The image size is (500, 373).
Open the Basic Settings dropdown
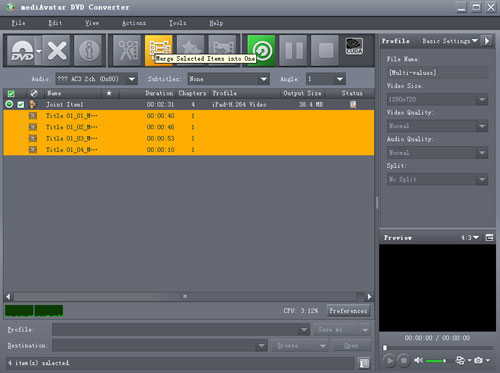coord(450,41)
